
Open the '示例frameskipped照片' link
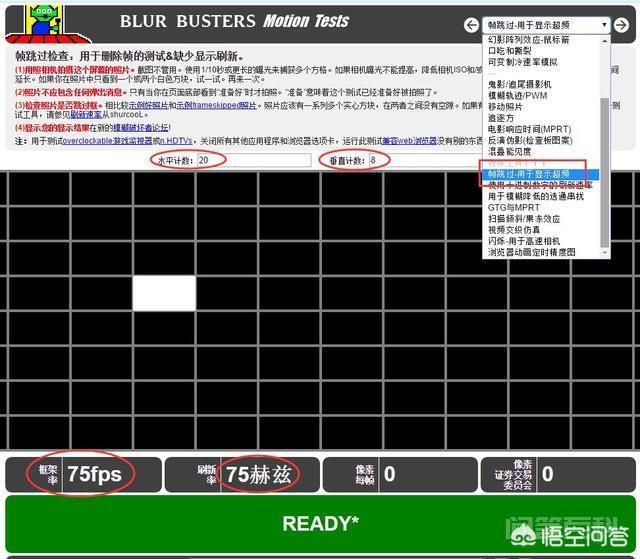coord(216,106)
